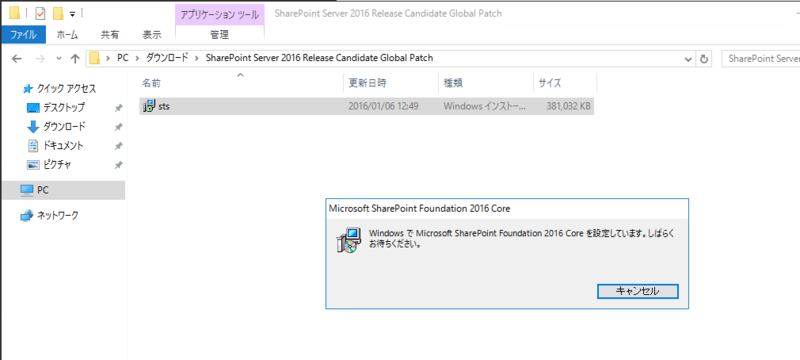Click the 381,032 KB size cell
Viewport: 800px width, 360px height.
tap(568, 107)
